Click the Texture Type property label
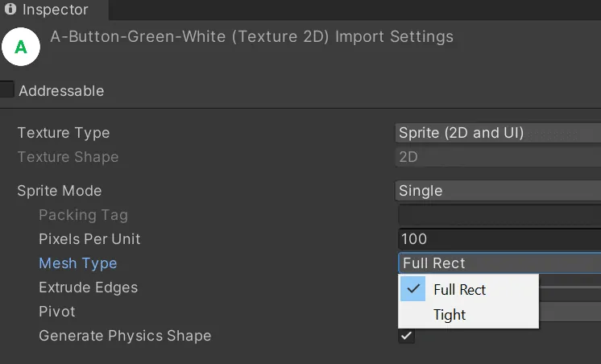This screenshot has width=601, height=364. pos(63,133)
